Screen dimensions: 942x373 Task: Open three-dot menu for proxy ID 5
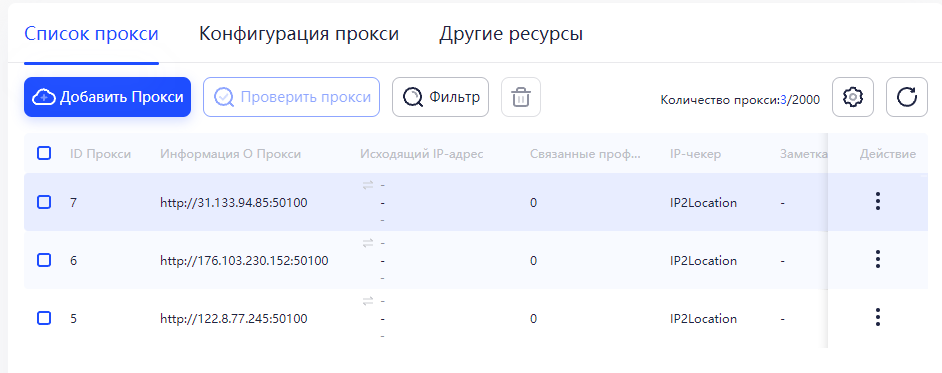pos(878,317)
